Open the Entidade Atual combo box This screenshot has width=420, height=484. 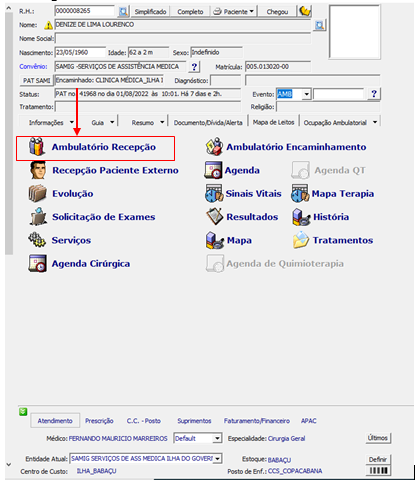tap(146, 459)
